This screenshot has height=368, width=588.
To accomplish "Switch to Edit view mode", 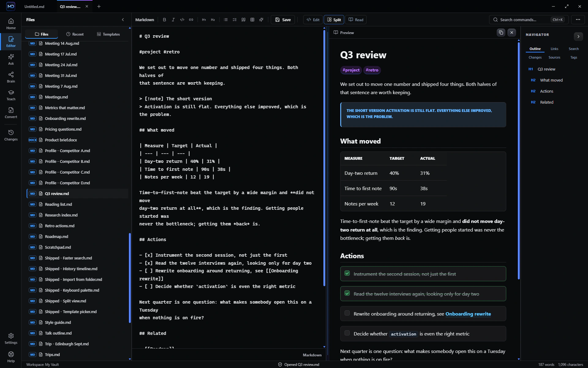I will tap(313, 20).
